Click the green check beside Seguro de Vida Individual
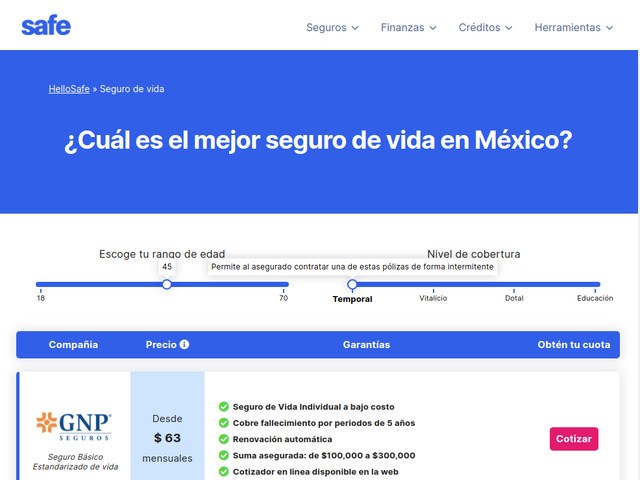 point(224,407)
